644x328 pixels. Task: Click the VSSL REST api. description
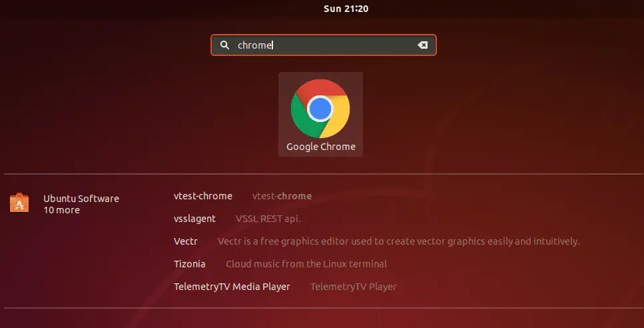tap(268, 219)
